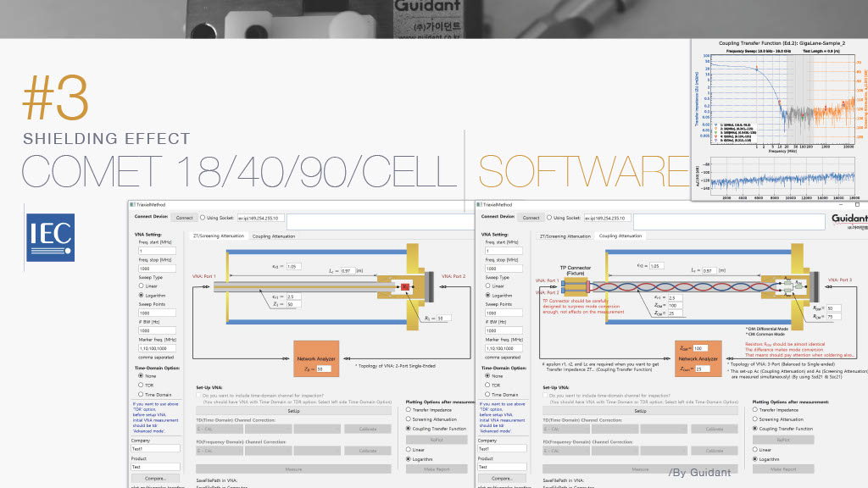Choose Time Domain option in left window
Viewport: 868px width, 488px height.
point(141,395)
